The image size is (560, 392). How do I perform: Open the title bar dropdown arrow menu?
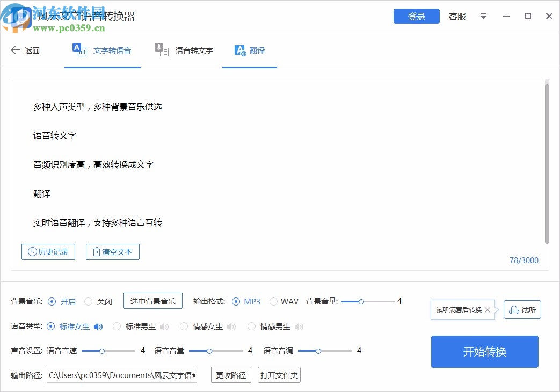(484, 17)
